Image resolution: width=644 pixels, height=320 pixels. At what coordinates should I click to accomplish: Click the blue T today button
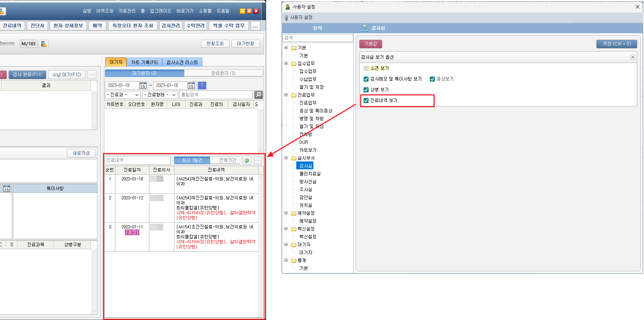coord(202,86)
